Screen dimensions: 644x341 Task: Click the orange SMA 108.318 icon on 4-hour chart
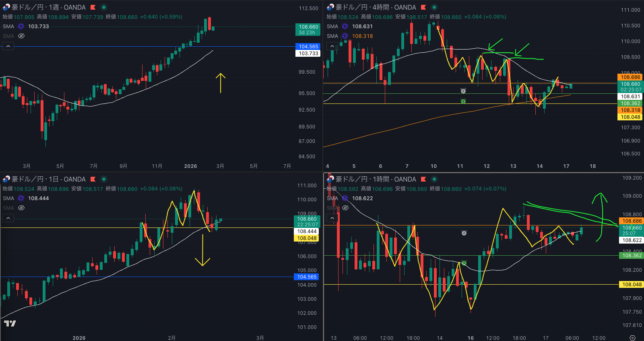(x=345, y=36)
